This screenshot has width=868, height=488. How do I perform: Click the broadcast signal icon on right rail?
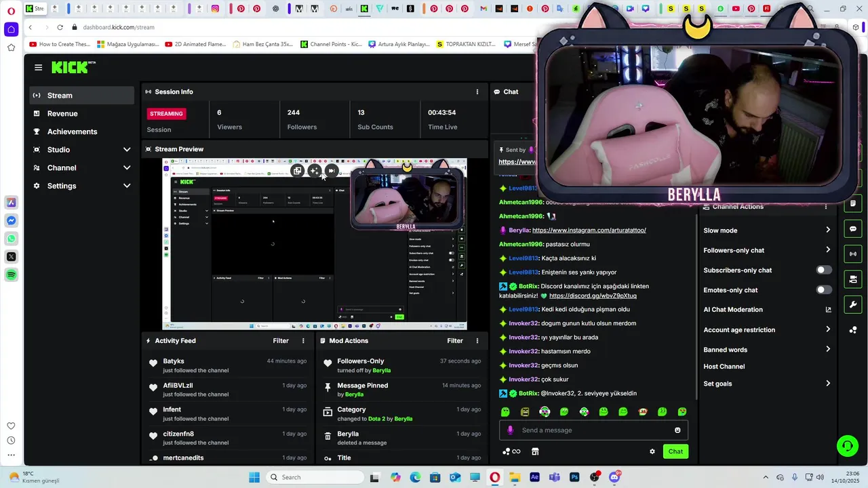click(853, 254)
